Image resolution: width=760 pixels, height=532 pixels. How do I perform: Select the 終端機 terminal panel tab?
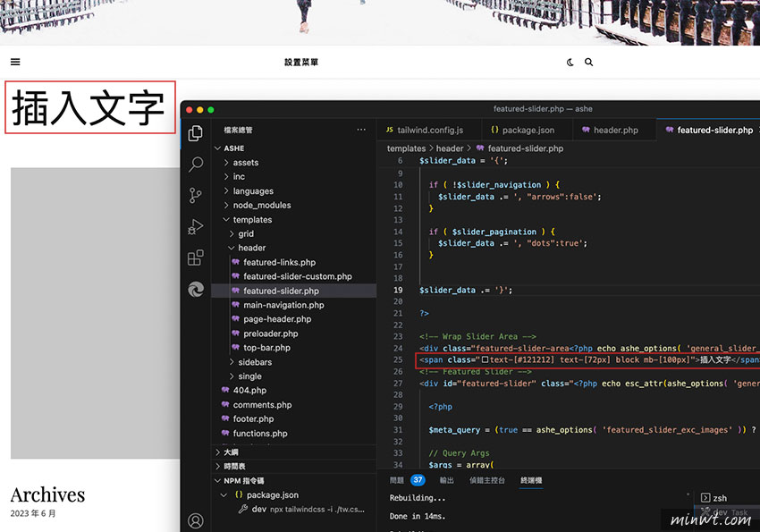coord(531,480)
